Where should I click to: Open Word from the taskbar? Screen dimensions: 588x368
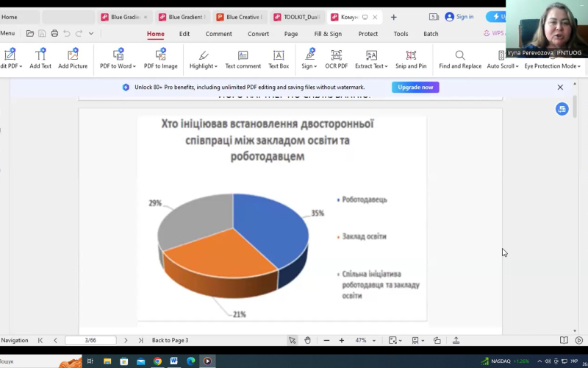click(174, 361)
